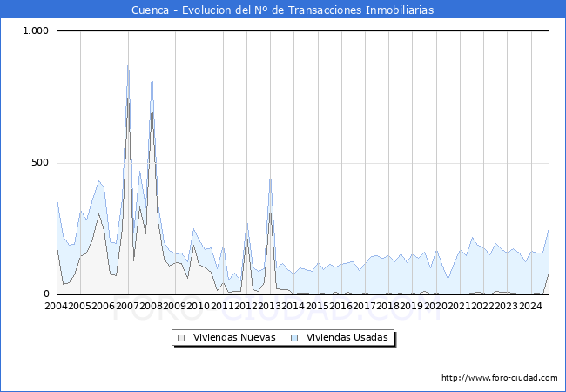
Task: Click the chart title bar text
Action: (283, 10)
